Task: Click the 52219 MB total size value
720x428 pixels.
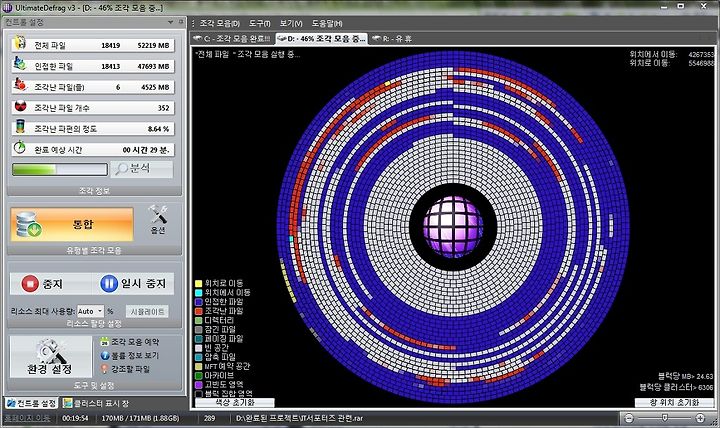Action: click(153, 45)
